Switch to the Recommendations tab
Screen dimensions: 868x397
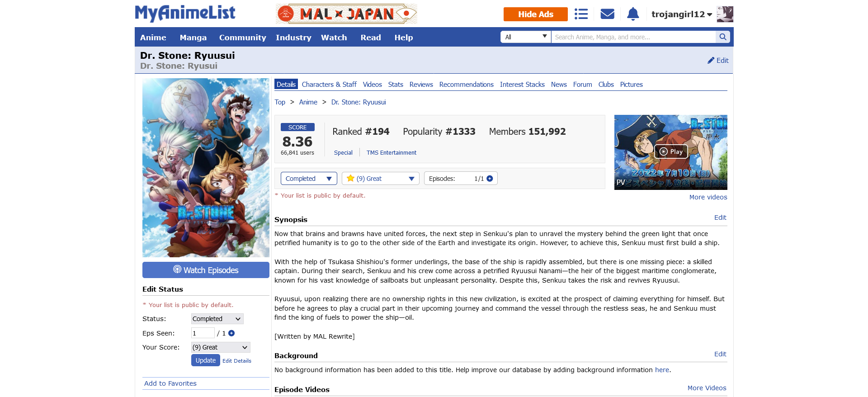click(467, 85)
